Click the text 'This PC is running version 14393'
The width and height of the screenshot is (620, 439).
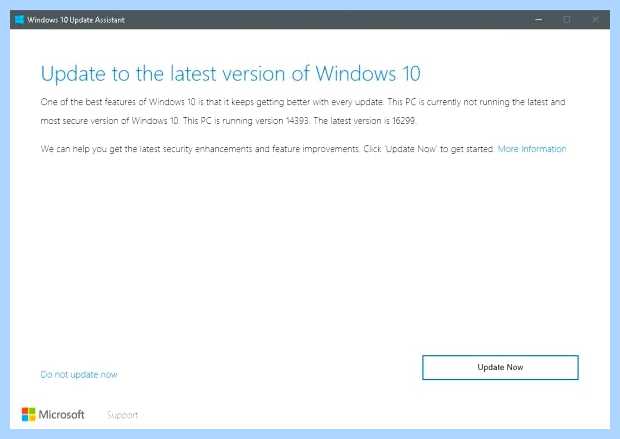(x=246, y=121)
